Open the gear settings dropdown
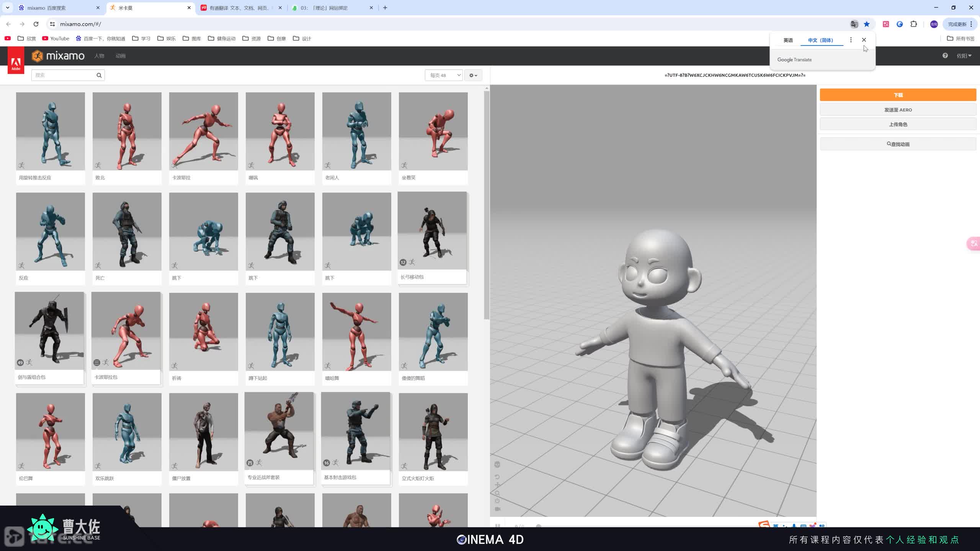980x551 pixels. 473,75
